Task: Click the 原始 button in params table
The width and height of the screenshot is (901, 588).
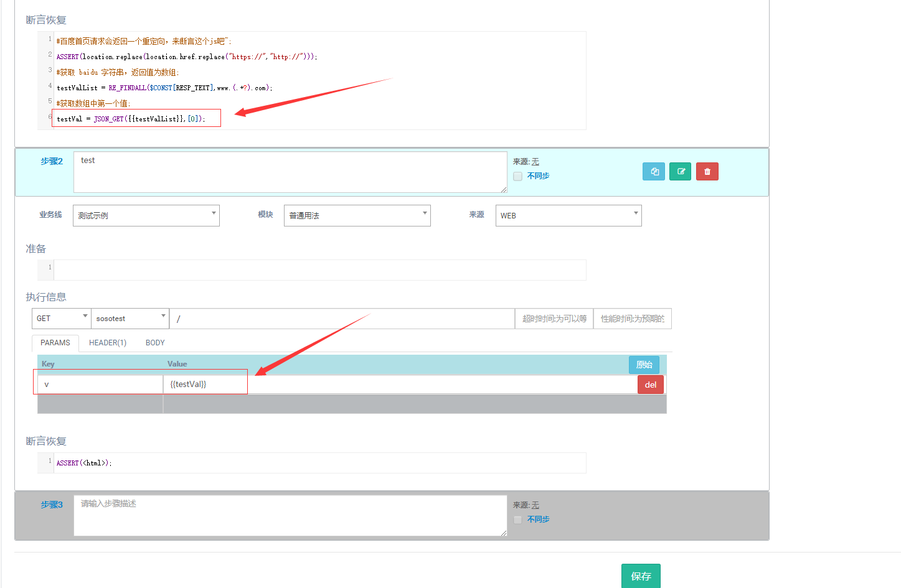Action: [x=644, y=365]
